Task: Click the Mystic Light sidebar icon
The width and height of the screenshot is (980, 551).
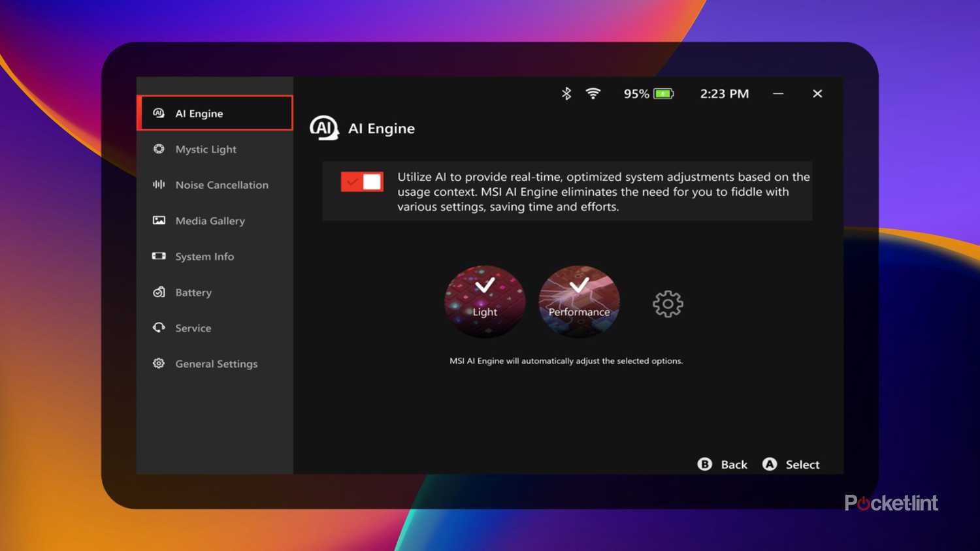Action: coord(159,149)
